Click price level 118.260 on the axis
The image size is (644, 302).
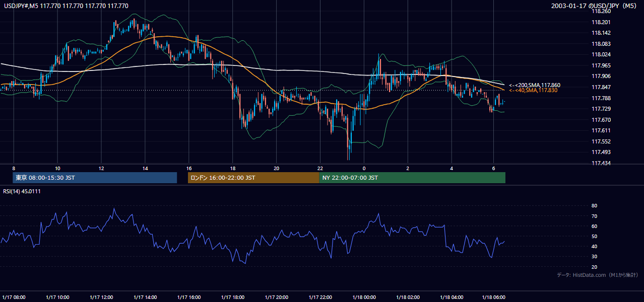click(x=601, y=11)
